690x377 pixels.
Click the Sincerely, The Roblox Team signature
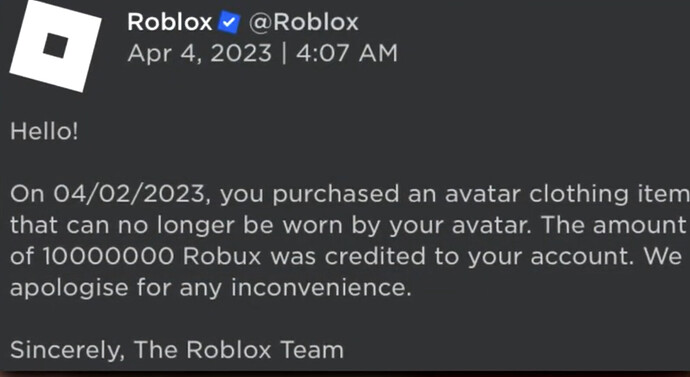coord(176,351)
